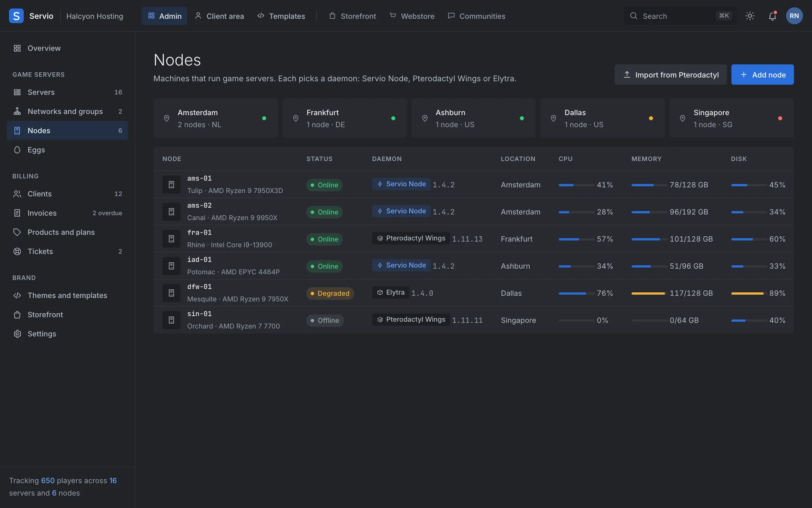Click the location pin on Singapore card
Viewport: 812px width, 508px height.
pyautogui.click(x=682, y=118)
